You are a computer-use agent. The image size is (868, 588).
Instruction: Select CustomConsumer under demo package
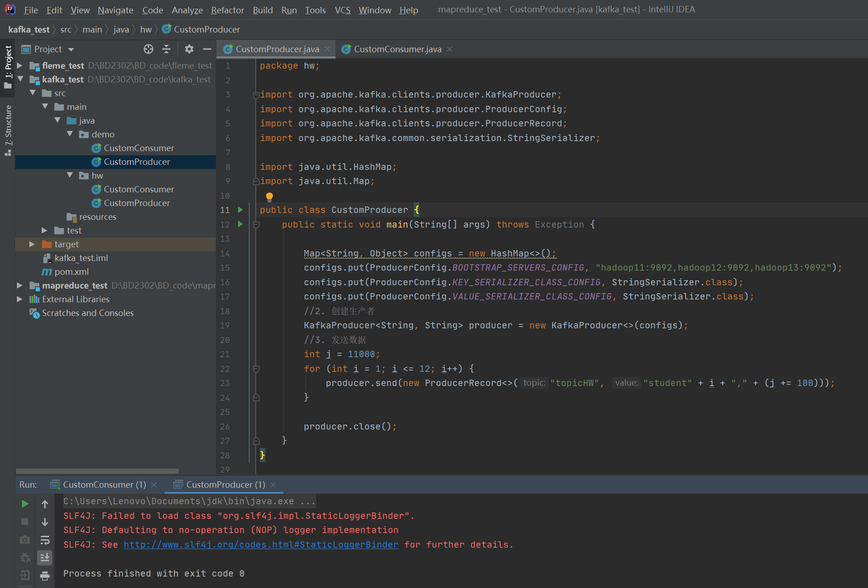coord(139,148)
